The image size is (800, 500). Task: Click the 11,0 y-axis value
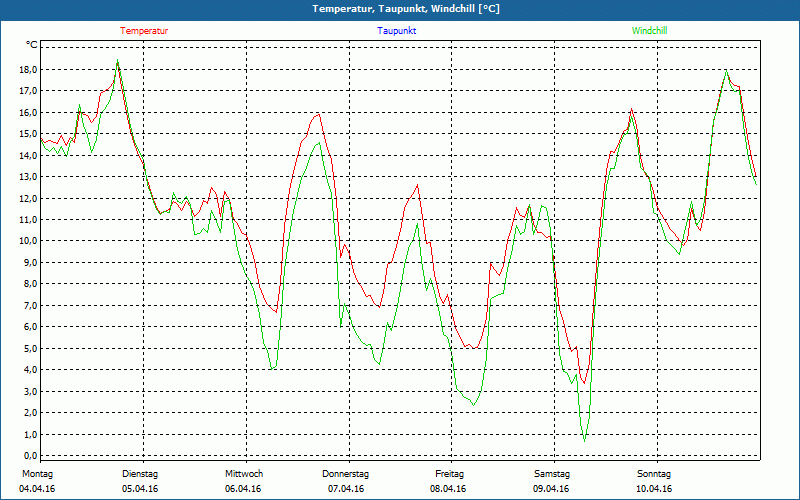click(29, 219)
